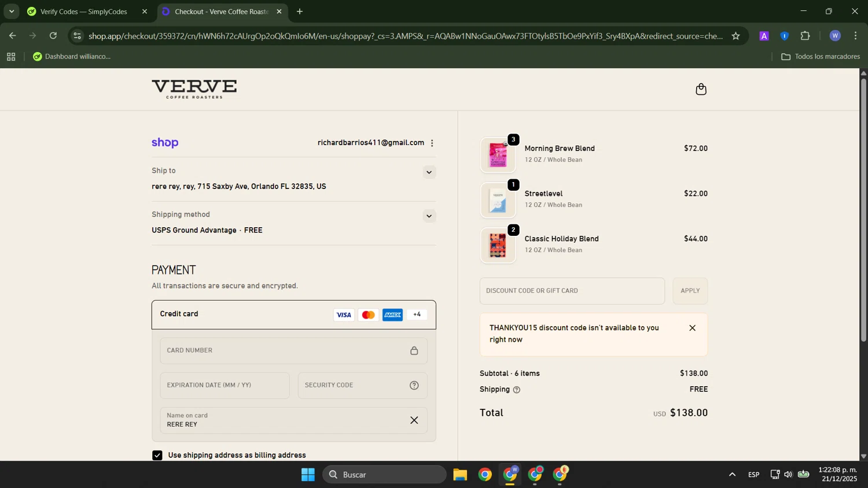Open a new browser tab
868x488 pixels.
[300, 12]
